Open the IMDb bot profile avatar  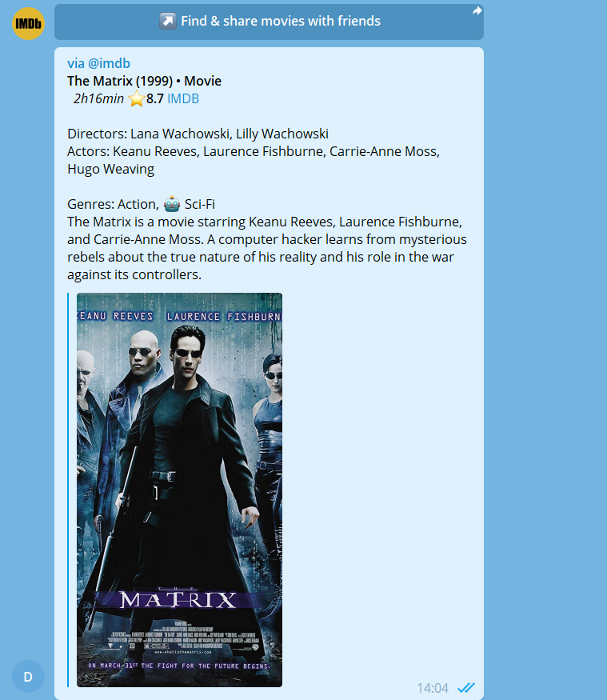28,23
